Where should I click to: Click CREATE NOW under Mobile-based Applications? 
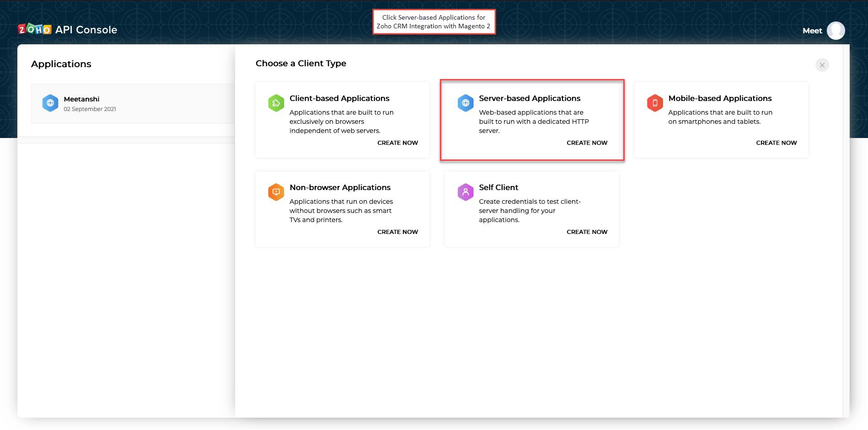click(x=776, y=143)
